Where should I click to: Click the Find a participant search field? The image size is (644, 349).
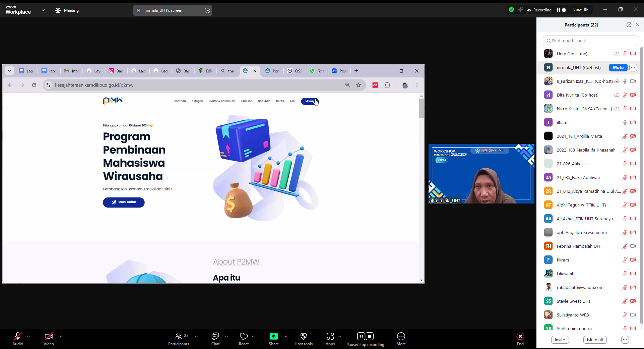coord(590,41)
